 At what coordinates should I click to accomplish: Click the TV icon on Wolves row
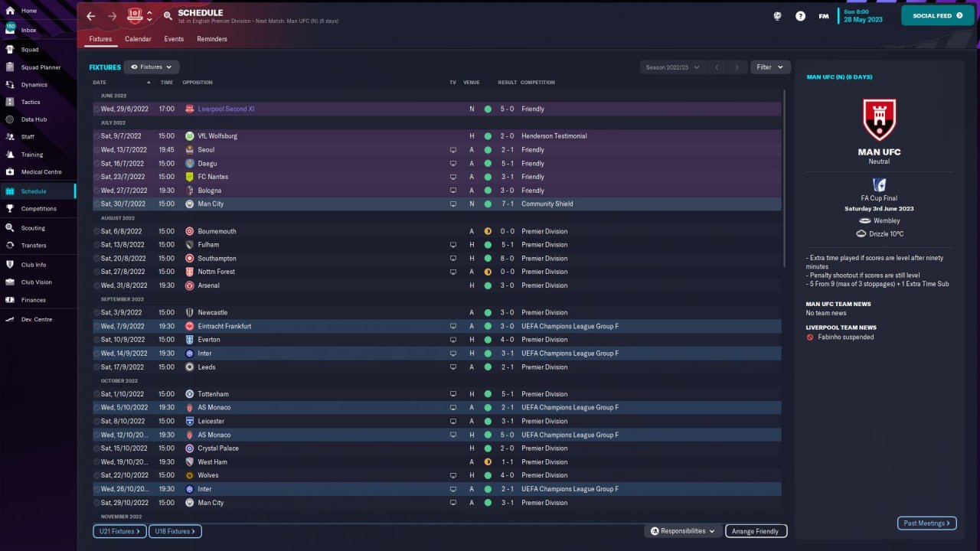coord(453,475)
